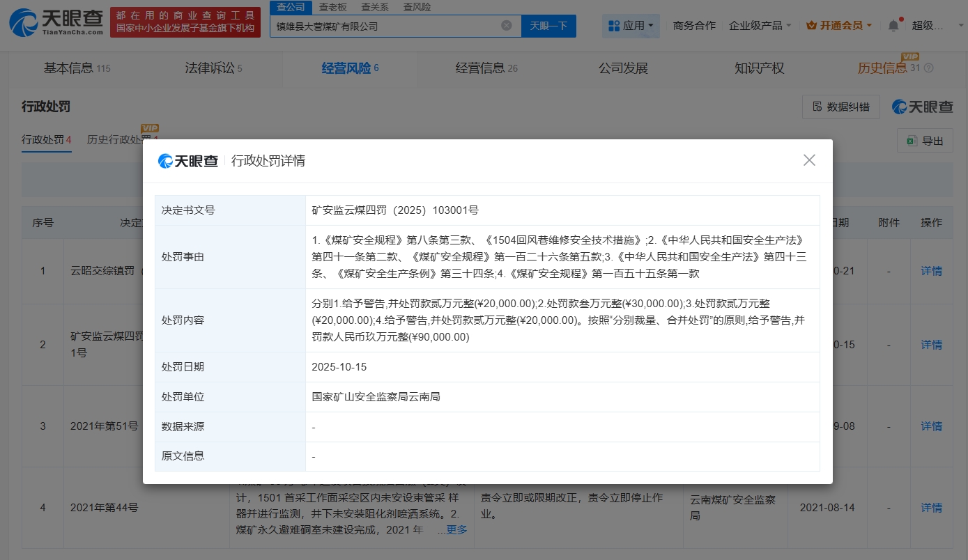This screenshot has height=560, width=968.
Task: Click the authority 国家矿山安全监察局云南局
Action: pyautogui.click(x=376, y=397)
